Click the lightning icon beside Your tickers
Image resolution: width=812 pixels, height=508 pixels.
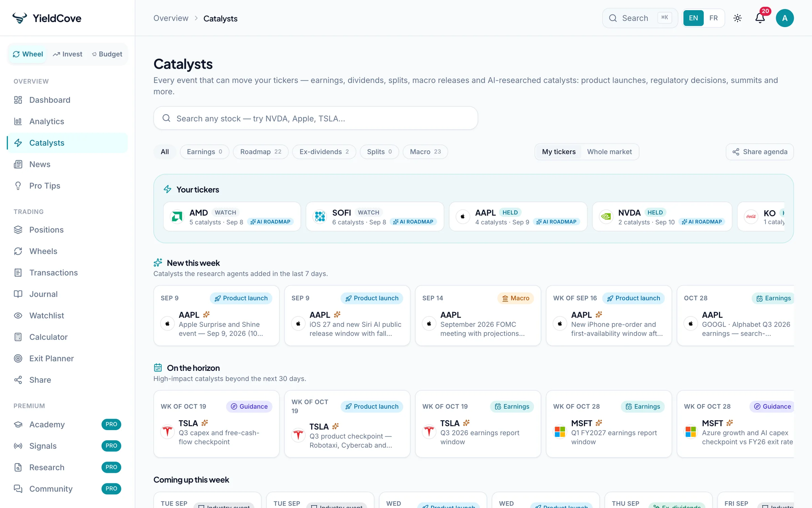167,189
